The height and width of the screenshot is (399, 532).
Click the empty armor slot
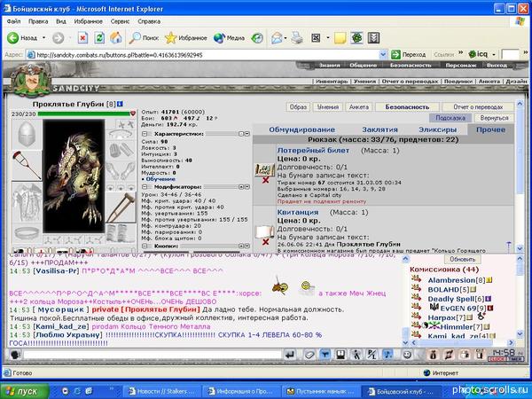(27, 203)
